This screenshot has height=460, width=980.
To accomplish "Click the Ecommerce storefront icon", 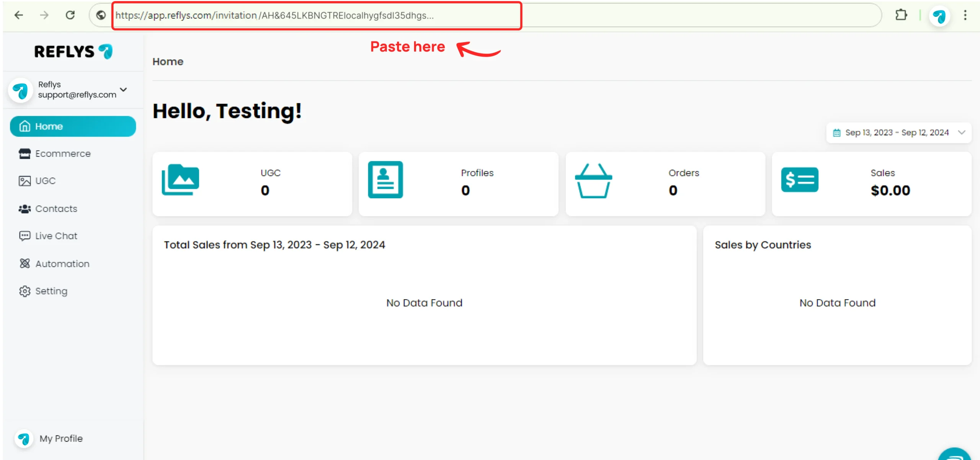I will [x=25, y=153].
